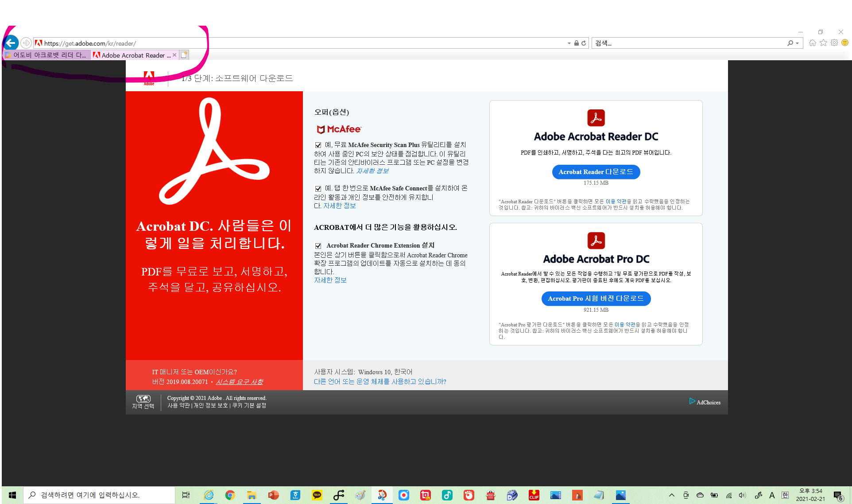Open browser settings gear icon
The image size is (852, 504).
[x=834, y=43]
